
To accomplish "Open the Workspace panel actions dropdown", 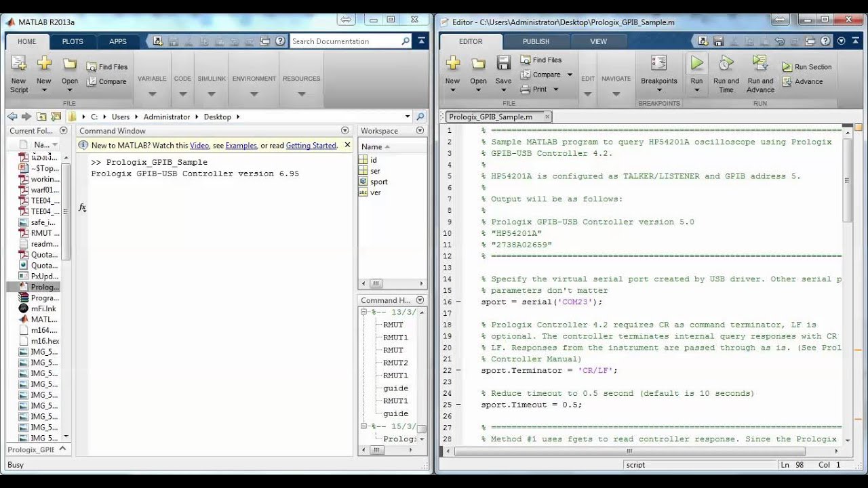I will (x=420, y=131).
